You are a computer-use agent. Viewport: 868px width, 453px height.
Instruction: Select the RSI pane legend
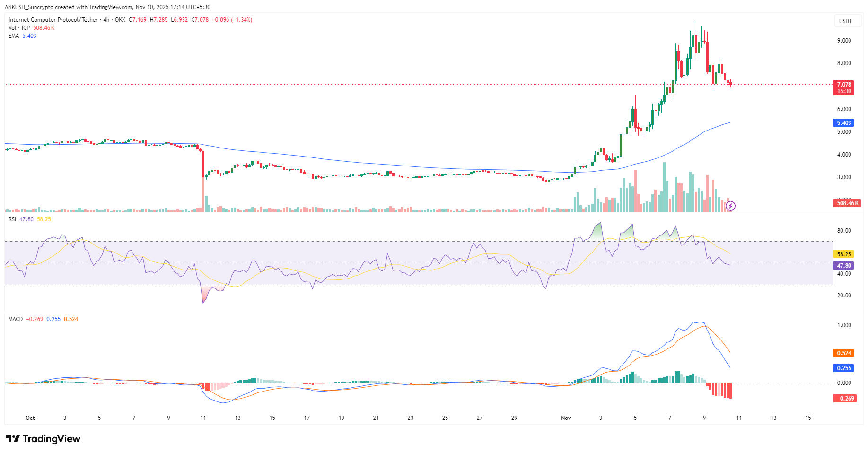(x=11, y=219)
